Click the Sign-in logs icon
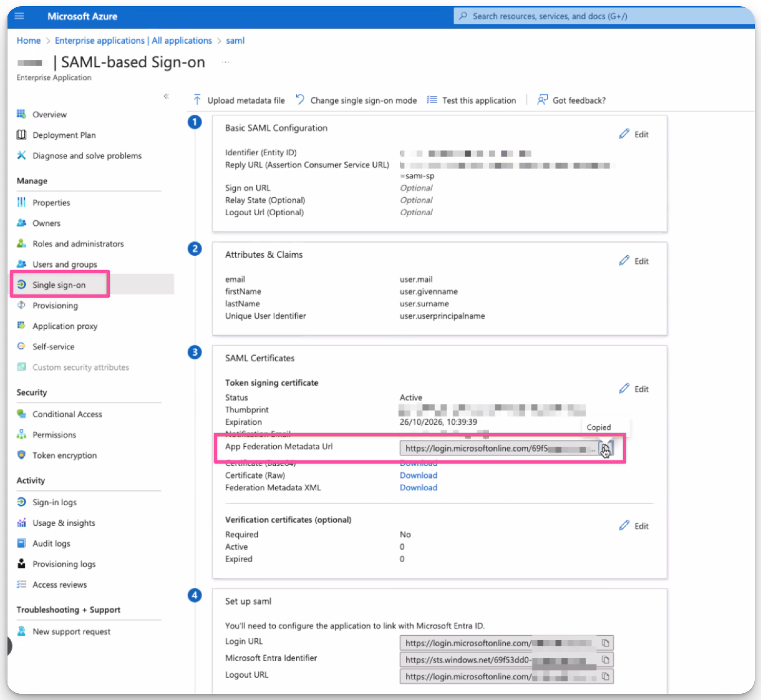Image resolution: width=761 pixels, height=700 pixels. tap(22, 502)
